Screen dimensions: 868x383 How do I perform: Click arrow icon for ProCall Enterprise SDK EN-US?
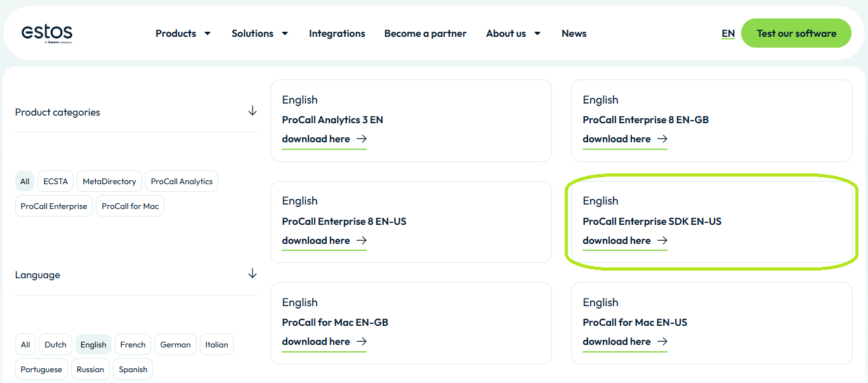click(x=662, y=241)
